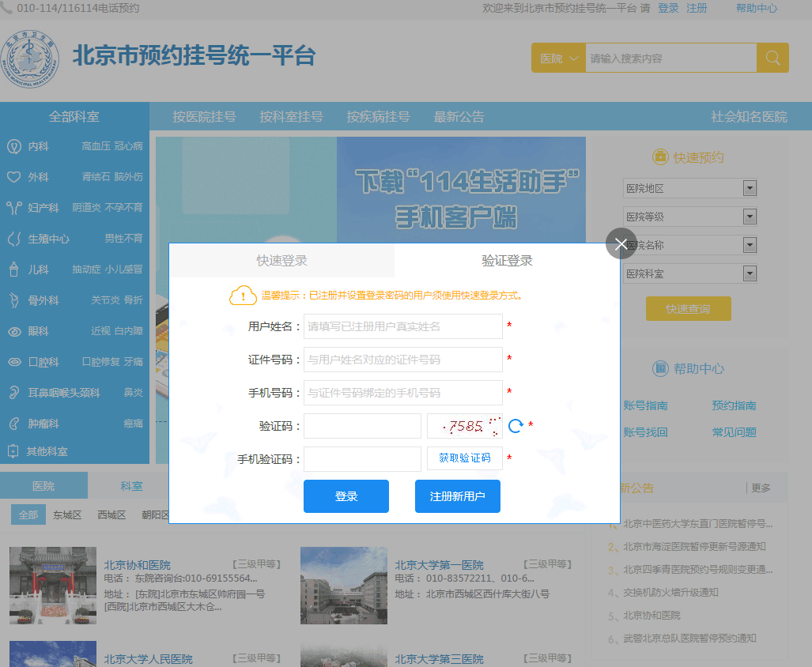Click the 快速查询 button
The image size is (812, 667).
point(688,309)
